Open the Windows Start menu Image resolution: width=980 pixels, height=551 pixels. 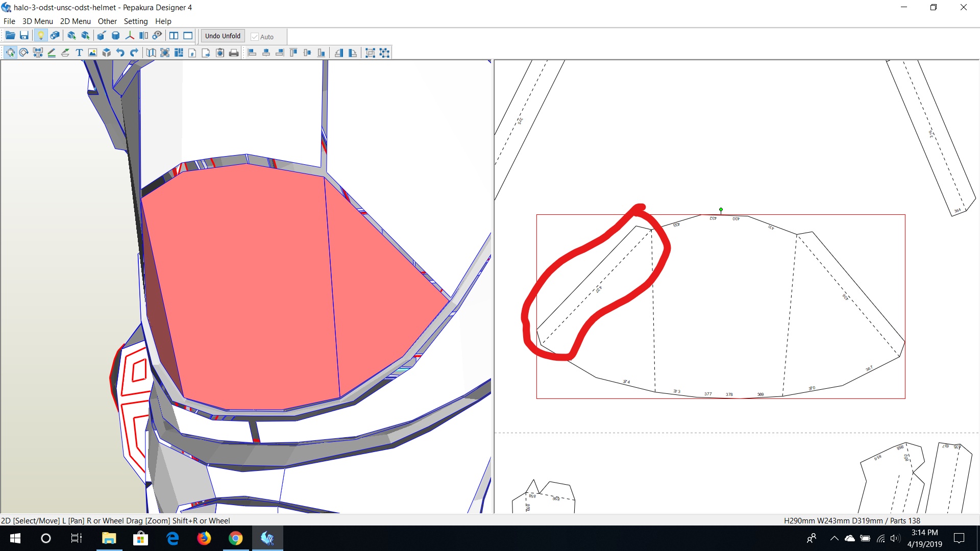point(15,538)
